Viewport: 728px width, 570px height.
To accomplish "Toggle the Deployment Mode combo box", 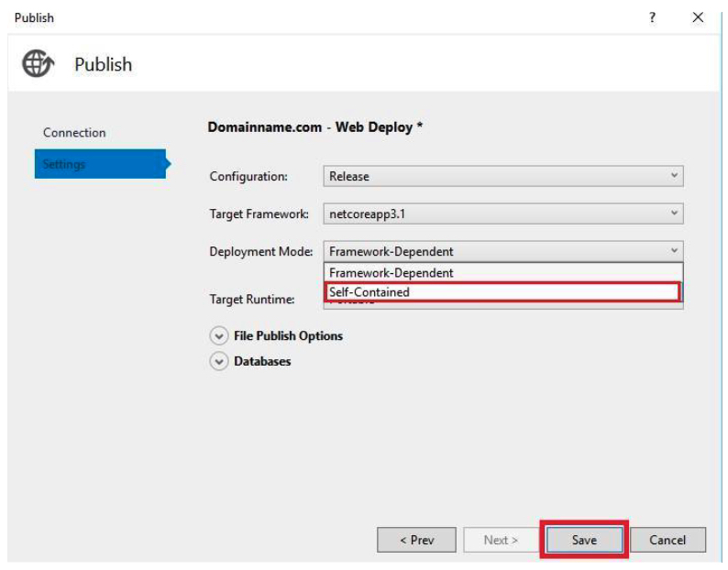I will [503, 252].
